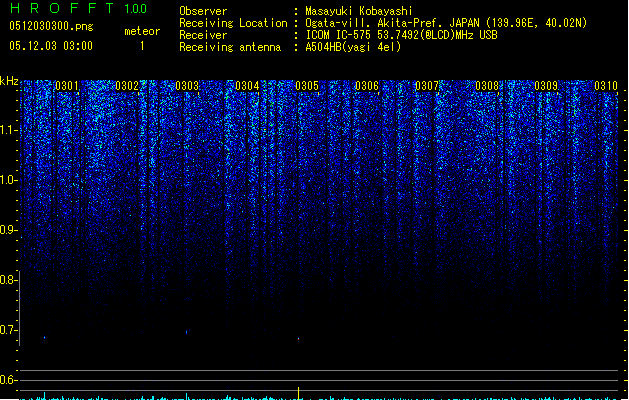Click the date stamp 05.12.03 03:00

click(51, 46)
